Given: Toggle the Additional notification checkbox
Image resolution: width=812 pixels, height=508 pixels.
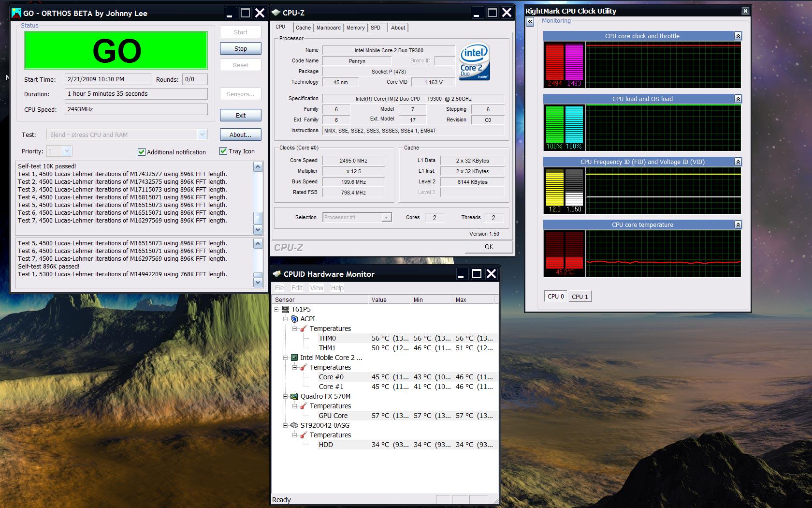Looking at the screenshot, I should [x=142, y=152].
